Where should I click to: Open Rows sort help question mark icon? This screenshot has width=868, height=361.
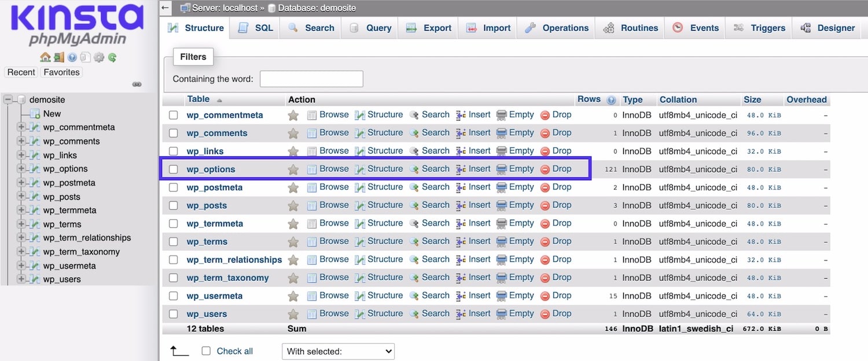[611, 99]
